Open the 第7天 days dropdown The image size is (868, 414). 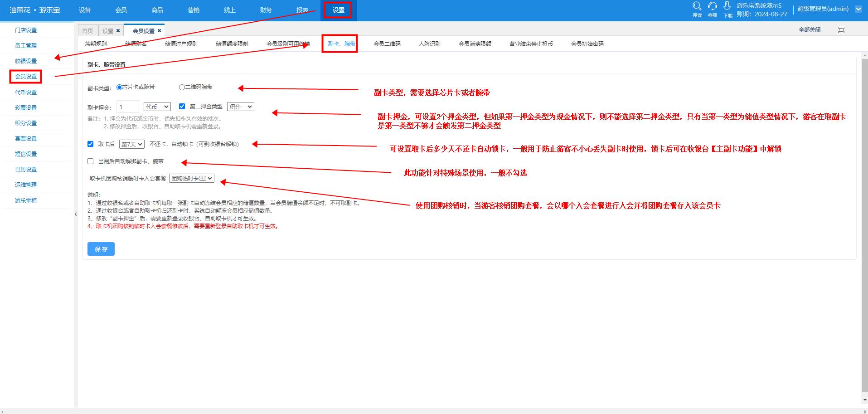[132, 144]
